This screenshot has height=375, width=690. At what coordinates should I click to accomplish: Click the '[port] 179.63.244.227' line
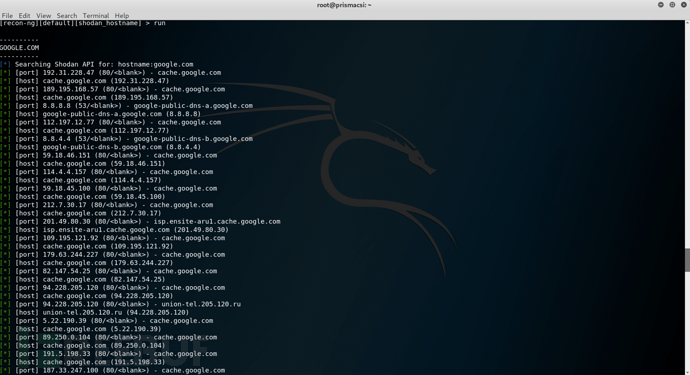tap(113, 255)
